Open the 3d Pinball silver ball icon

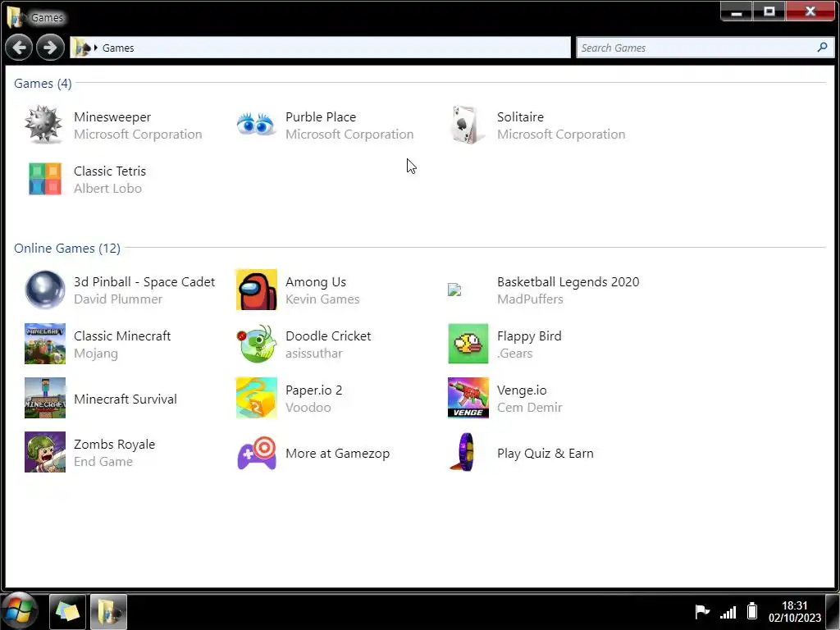[45, 290]
